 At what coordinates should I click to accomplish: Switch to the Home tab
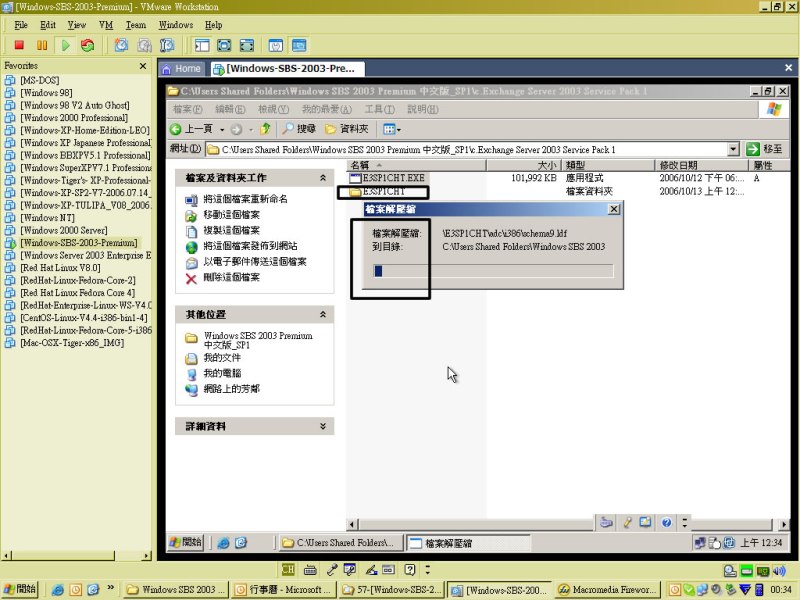[181, 68]
